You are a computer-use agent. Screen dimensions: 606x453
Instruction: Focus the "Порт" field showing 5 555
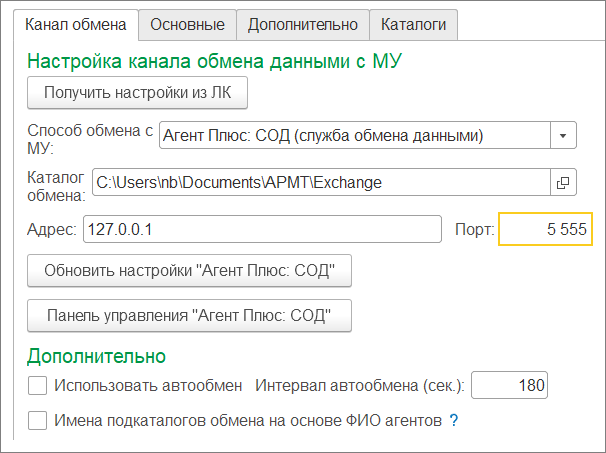click(x=546, y=230)
